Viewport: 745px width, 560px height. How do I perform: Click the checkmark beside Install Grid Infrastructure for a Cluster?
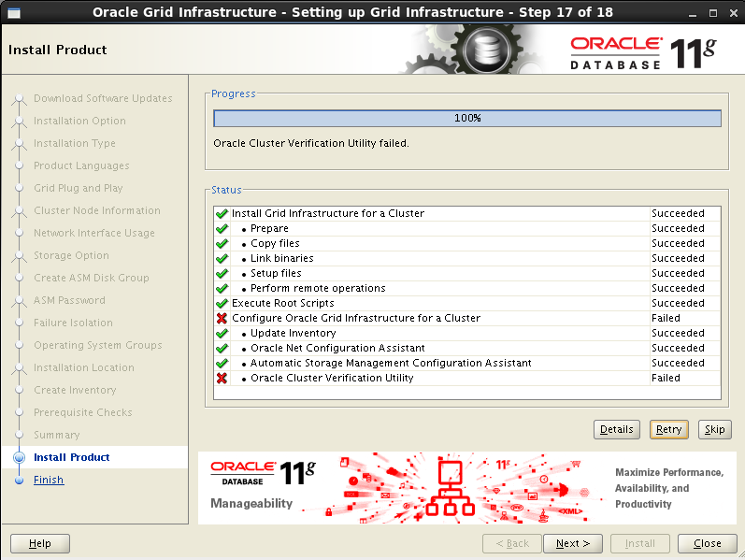pos(222,213)
